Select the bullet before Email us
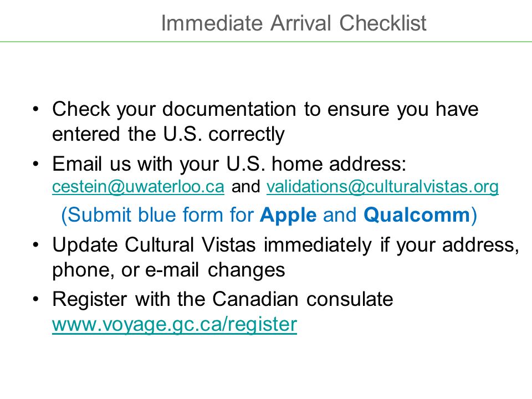Viewport: 532px width, 399px height. (36, 164)
